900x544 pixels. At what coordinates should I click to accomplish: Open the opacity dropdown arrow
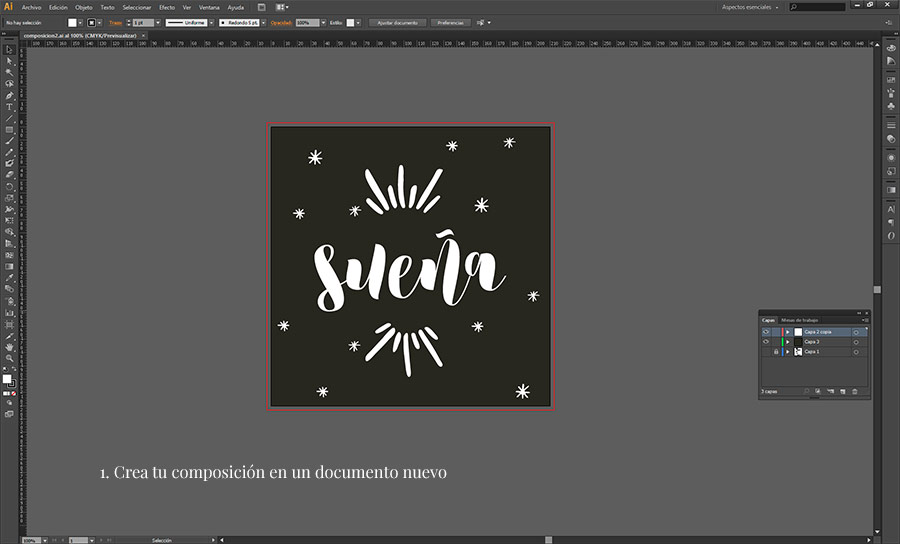(323, 23)
